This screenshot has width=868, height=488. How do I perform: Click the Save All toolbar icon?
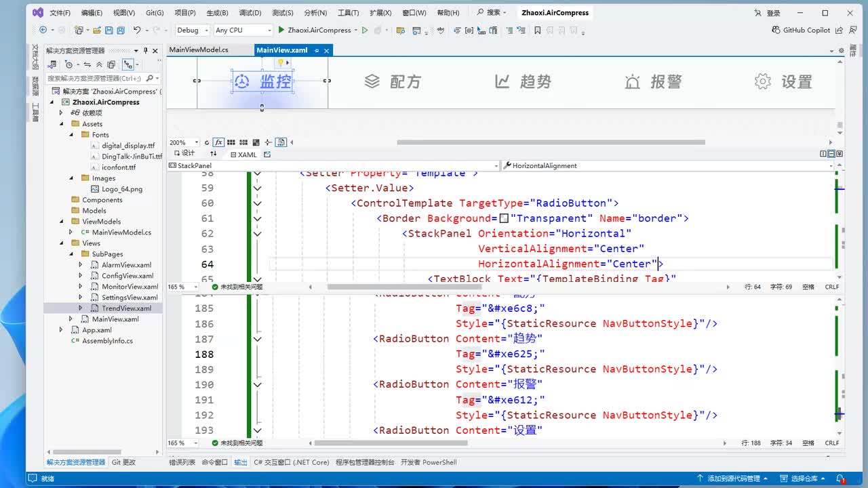pos(120,30)
